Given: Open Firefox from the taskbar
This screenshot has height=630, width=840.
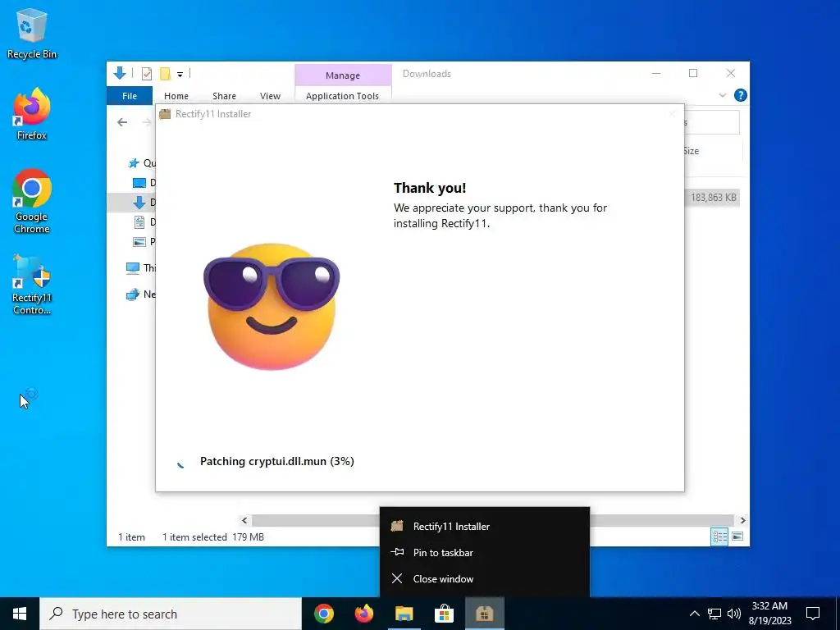Looking at the screenshot, I should (x=363, y=614).
